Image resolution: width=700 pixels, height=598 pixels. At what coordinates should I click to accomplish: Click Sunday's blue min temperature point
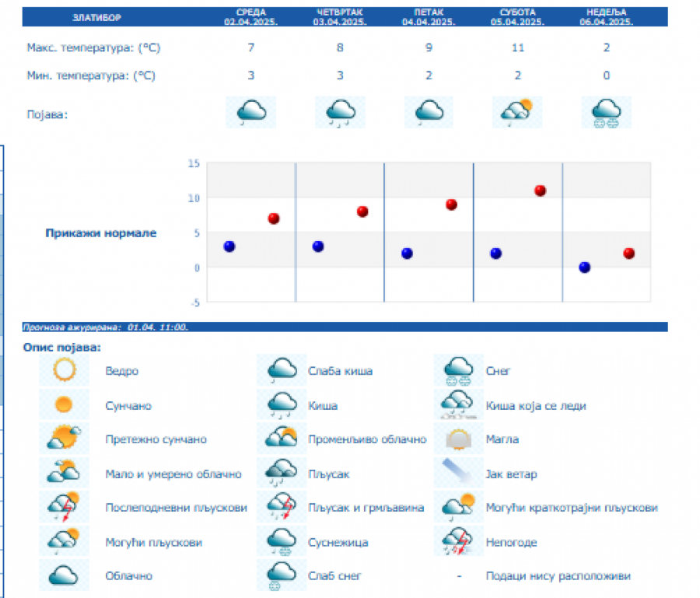(x=584, y=268)
